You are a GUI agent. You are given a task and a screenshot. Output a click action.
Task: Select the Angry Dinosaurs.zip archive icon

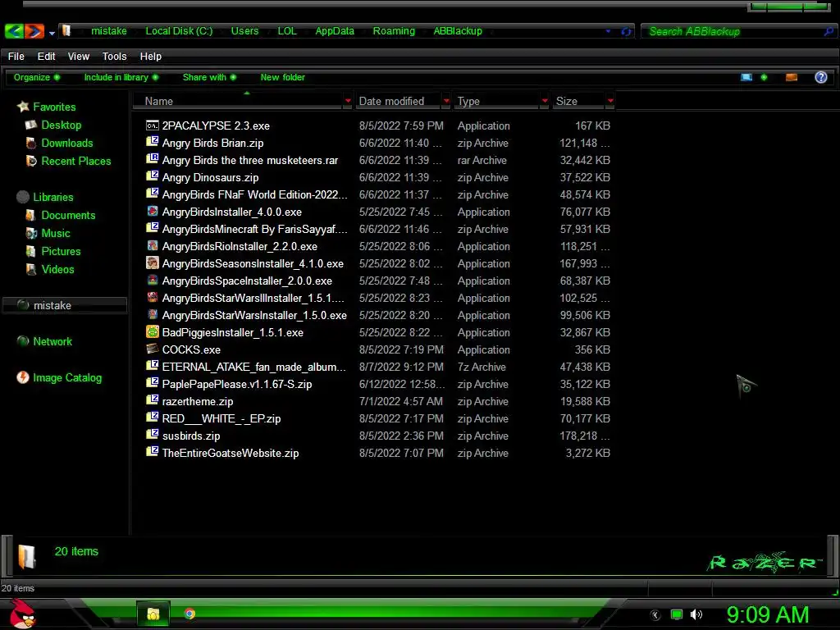pos(152,177)
